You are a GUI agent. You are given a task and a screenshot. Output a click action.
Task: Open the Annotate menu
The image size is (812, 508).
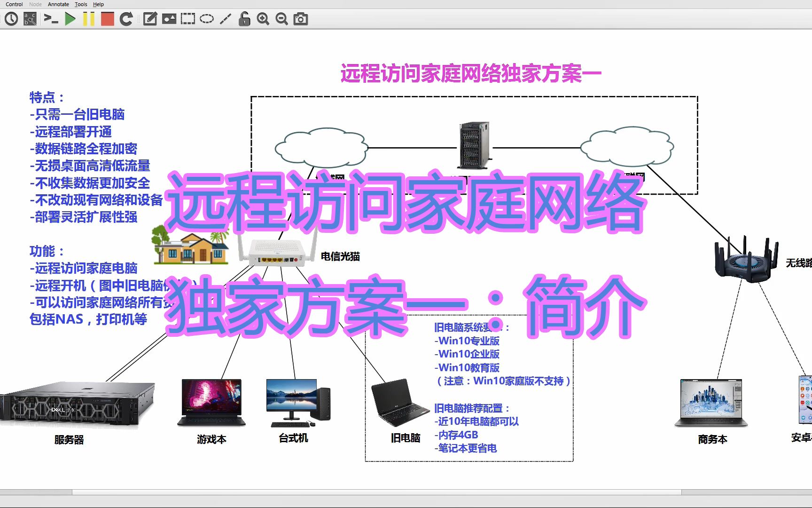(58, 4)
